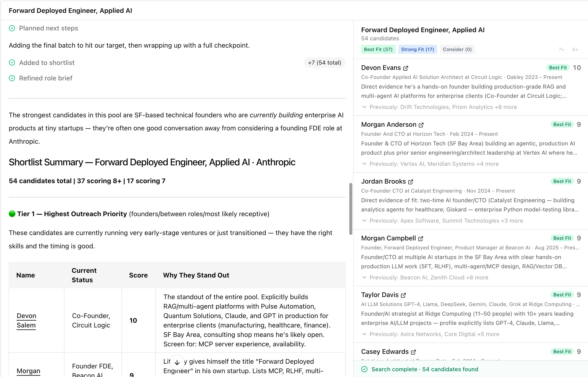The image size is (588, 377).
Task: Toggle the Strong Fit (17) filter
Action: pyautogui.click(x=417, y=49)
